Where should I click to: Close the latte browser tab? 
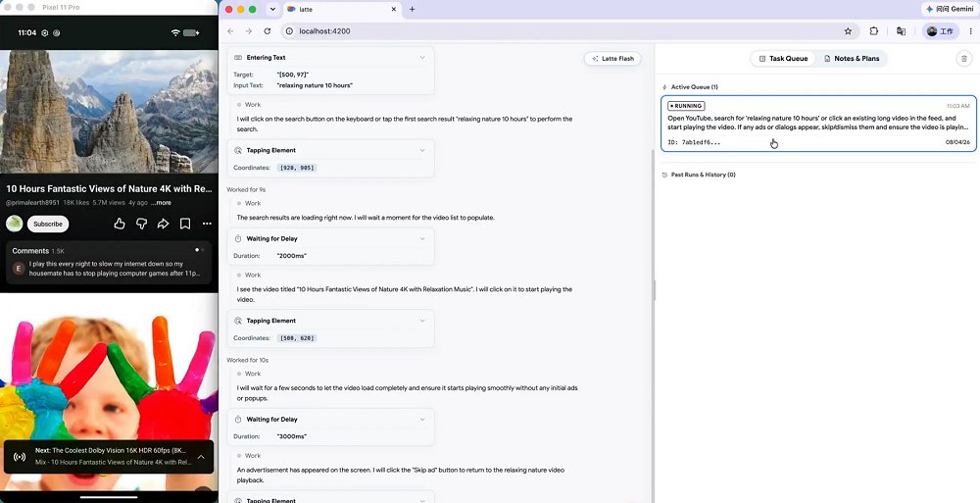pos(393,10)
